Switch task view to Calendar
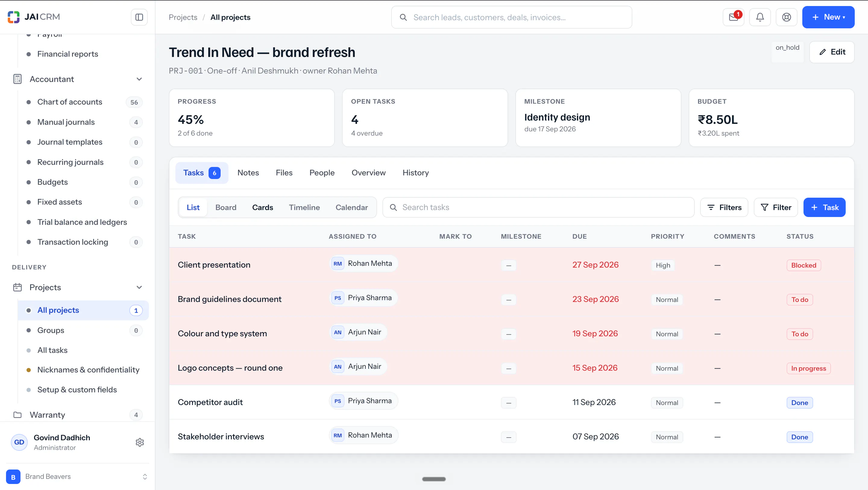 tap(351, 207)
